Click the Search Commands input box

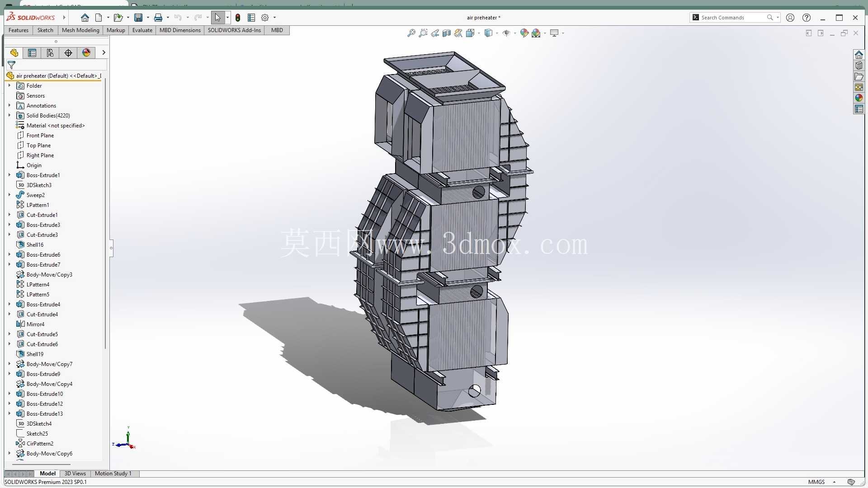[x=732, y=18]
